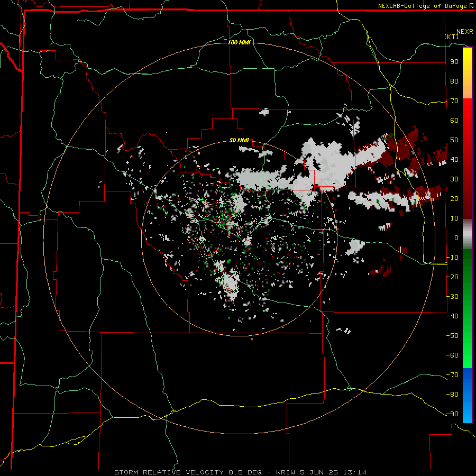Click the -70 value on velocity scale
476x476 pixels.
452,375
